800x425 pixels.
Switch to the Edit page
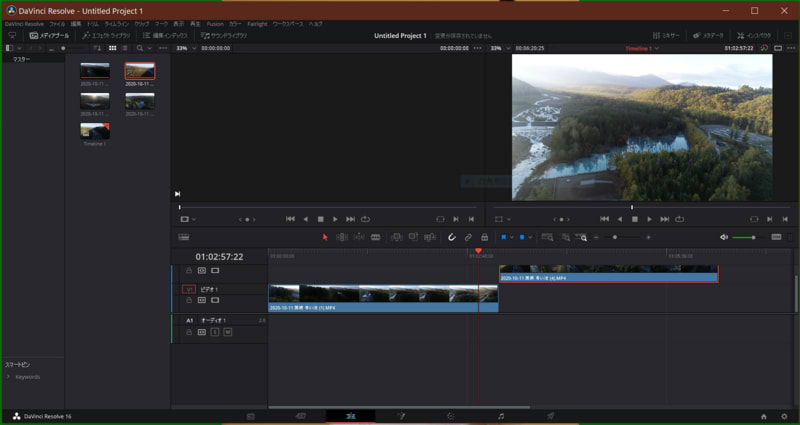click(x=351, y=416)
